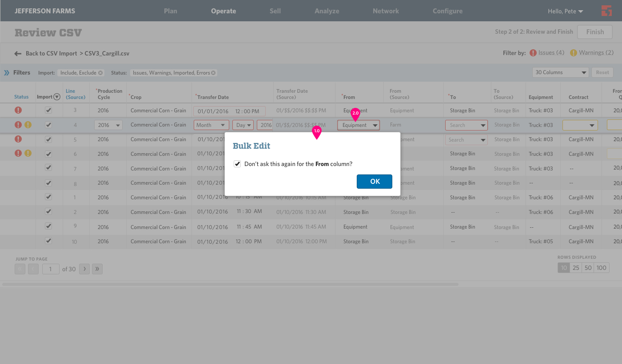Open the To Search dropdown in line 5

466,139
